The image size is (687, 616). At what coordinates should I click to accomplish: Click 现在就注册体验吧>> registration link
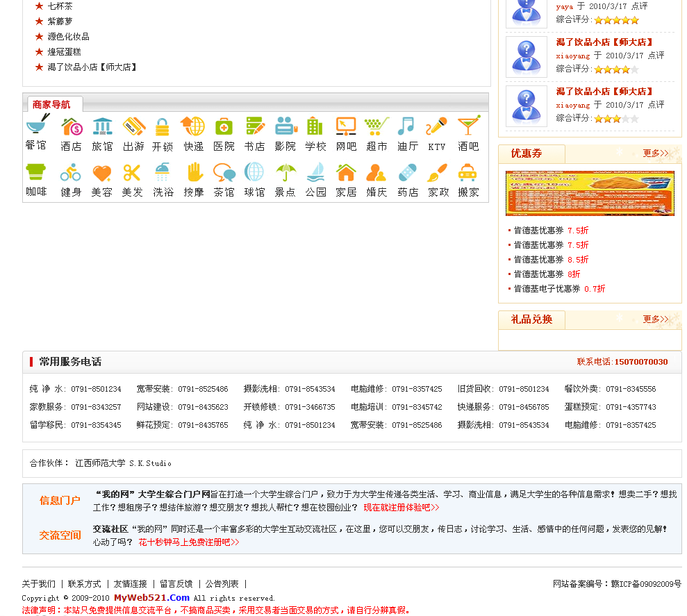(402, 508)
